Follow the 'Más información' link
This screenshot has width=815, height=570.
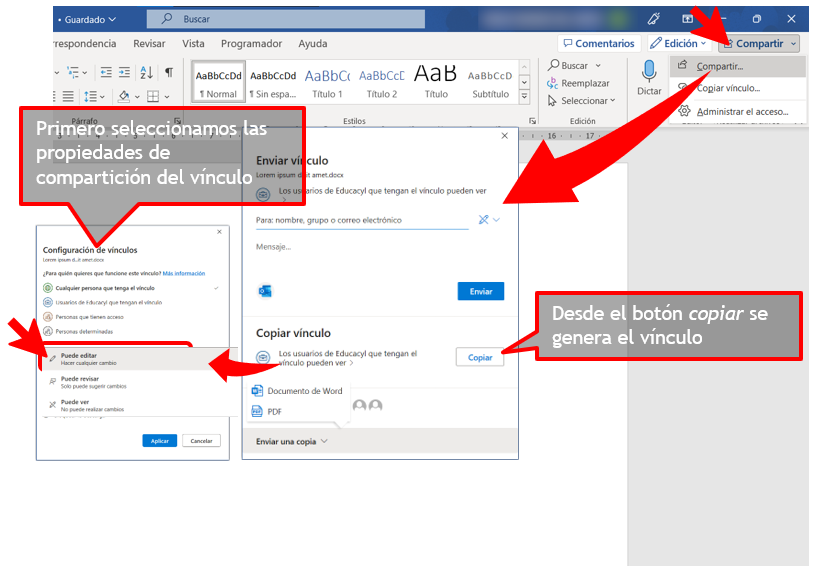pos(183,273)
